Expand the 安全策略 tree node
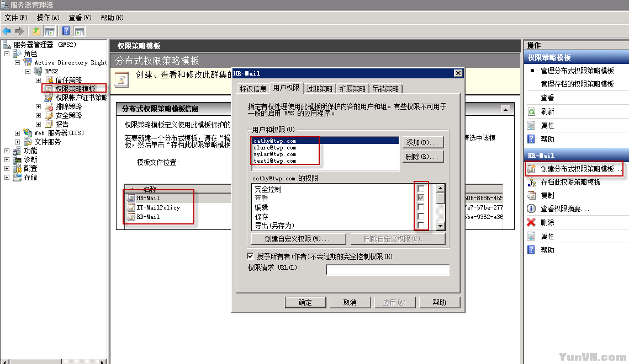Viewport: 629px width, 364px height. pos(38,115)
